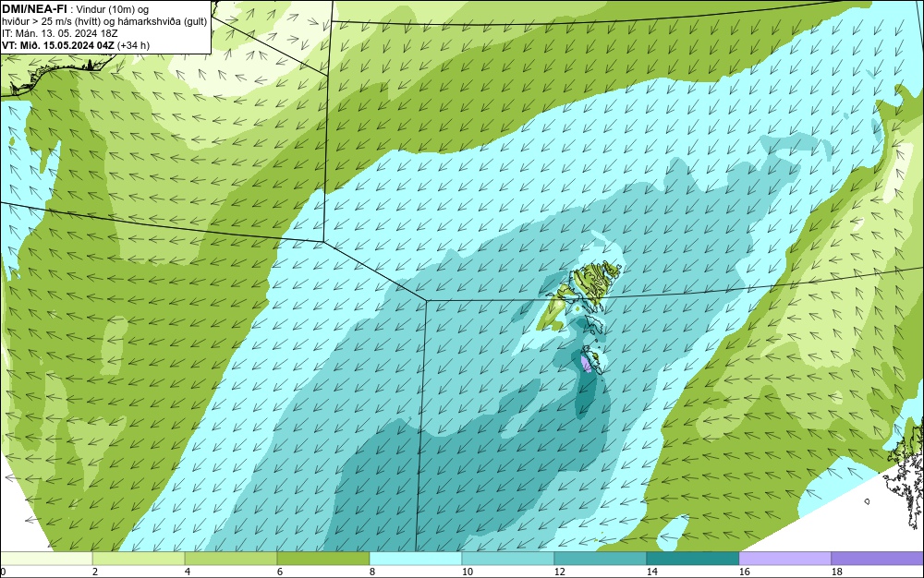This screenshot has width=924, height=578.
Task: Click the legend tick label '10'
Action: pos(467,572)
